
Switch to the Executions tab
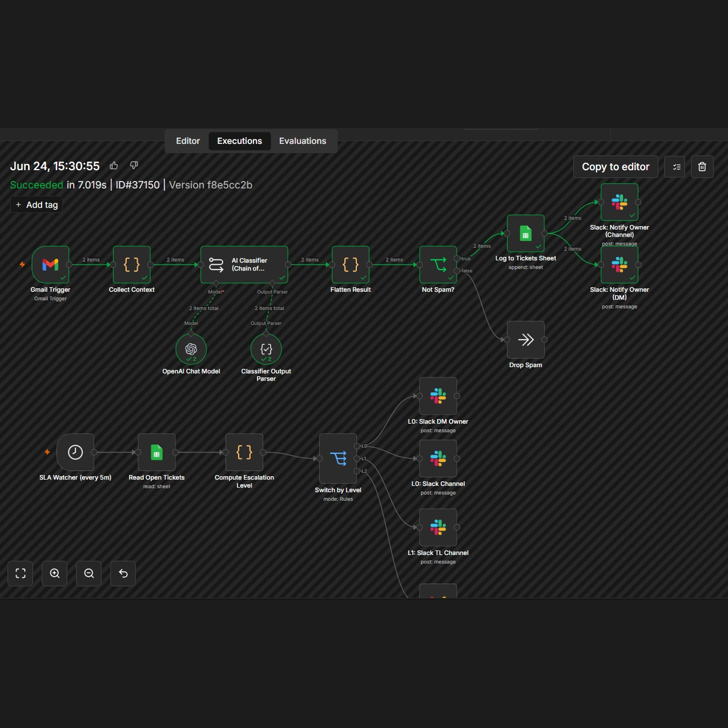pyautogui.click(x=240, y=141)
